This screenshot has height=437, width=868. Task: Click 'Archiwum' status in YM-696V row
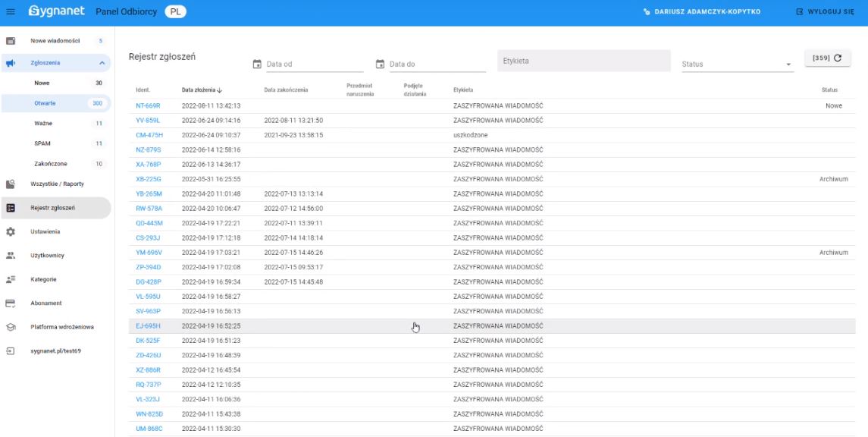834,253
